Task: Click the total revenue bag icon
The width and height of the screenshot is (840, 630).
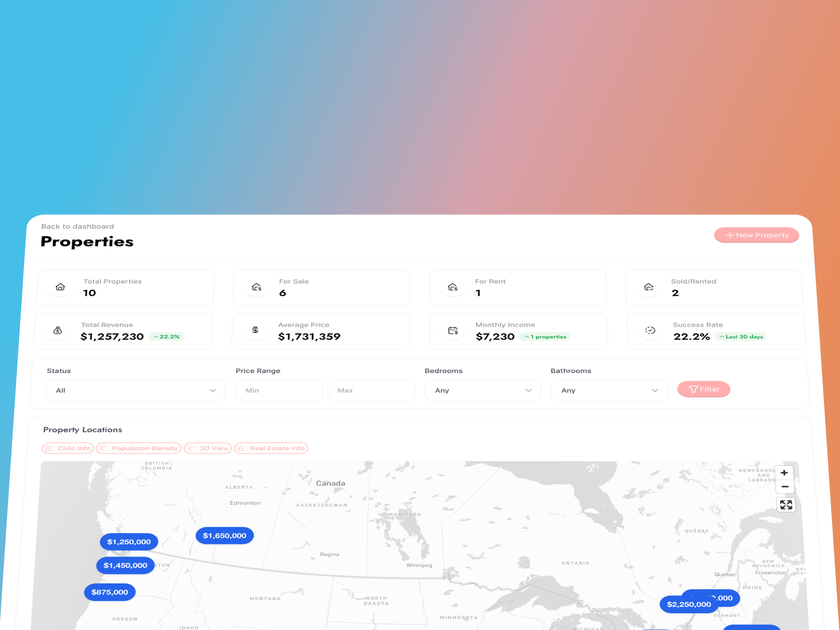Action: [59, 329]
